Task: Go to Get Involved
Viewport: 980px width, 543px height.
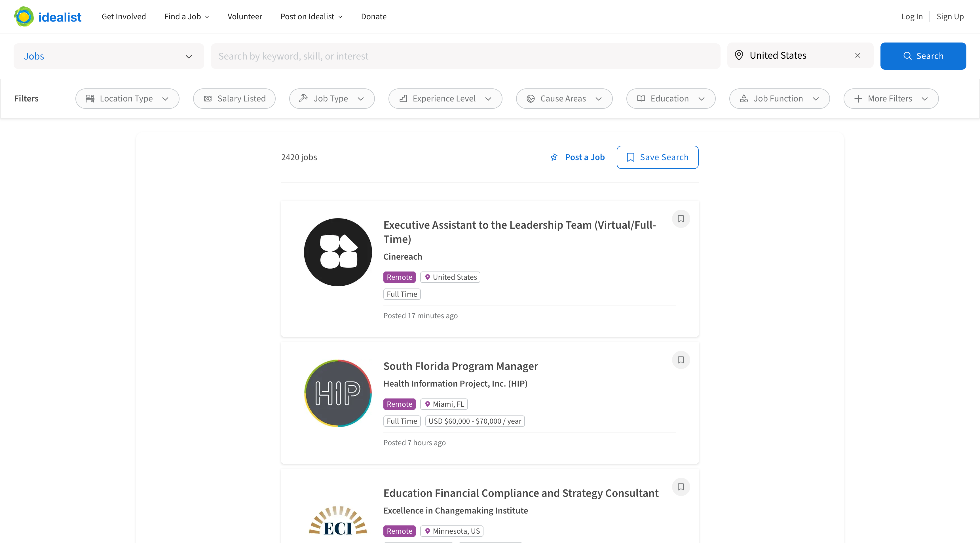Action: click(x=124, y=16)
